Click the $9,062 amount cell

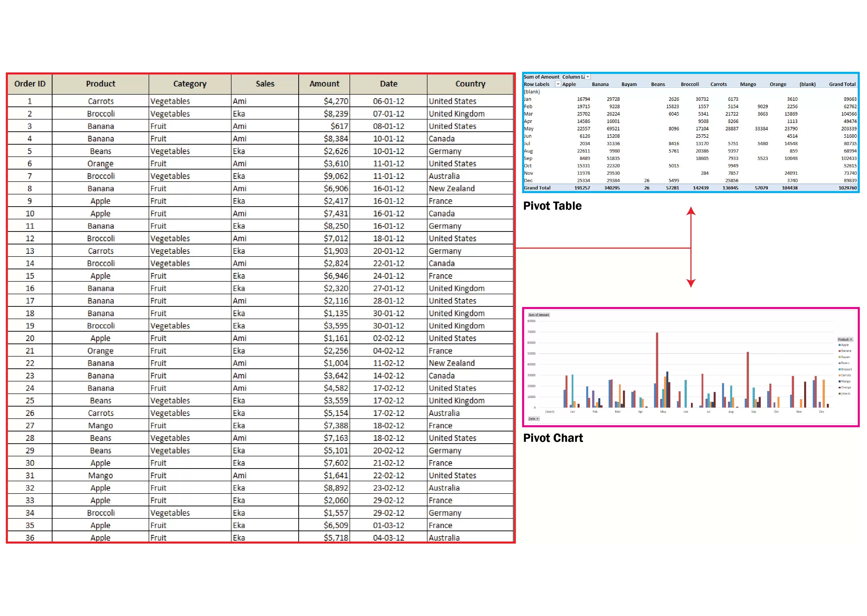324,176
